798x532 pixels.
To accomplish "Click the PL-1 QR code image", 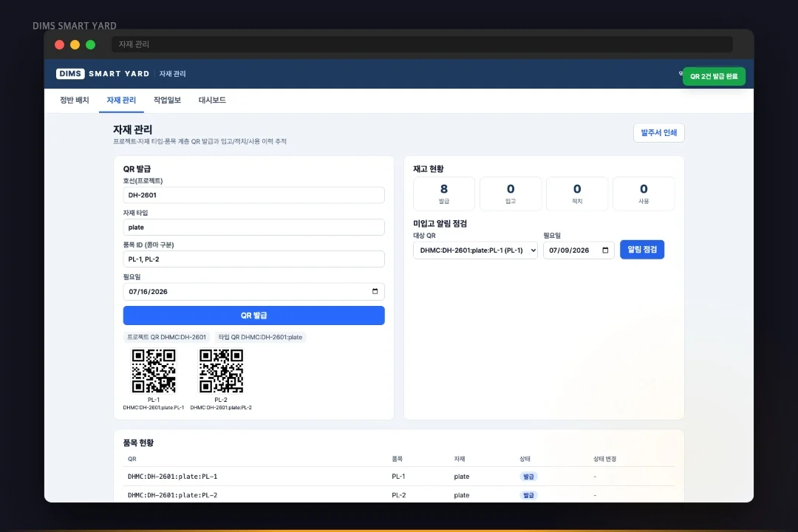I will [x=154, y=371].
